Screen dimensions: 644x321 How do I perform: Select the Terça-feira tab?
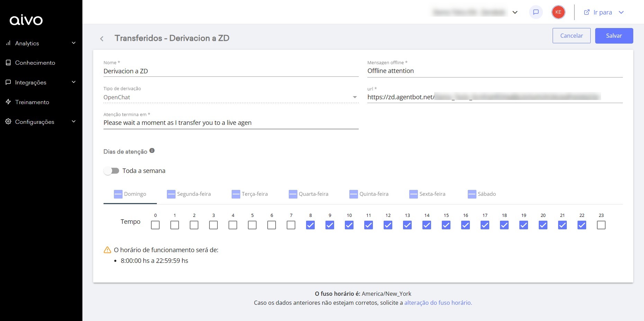[x=250, y=194]
